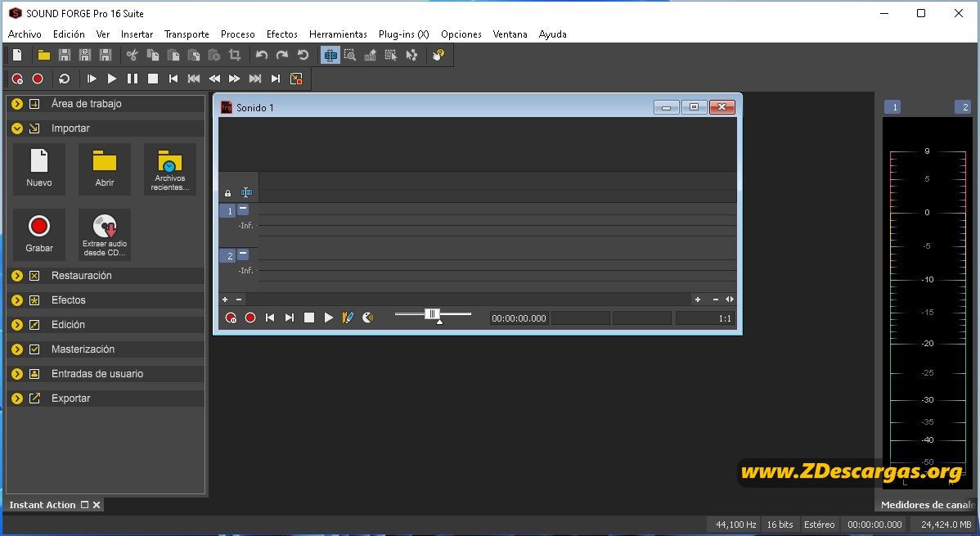Click the What's This help icon
Viewport: 980px width, 536px height.
(438, 55)
